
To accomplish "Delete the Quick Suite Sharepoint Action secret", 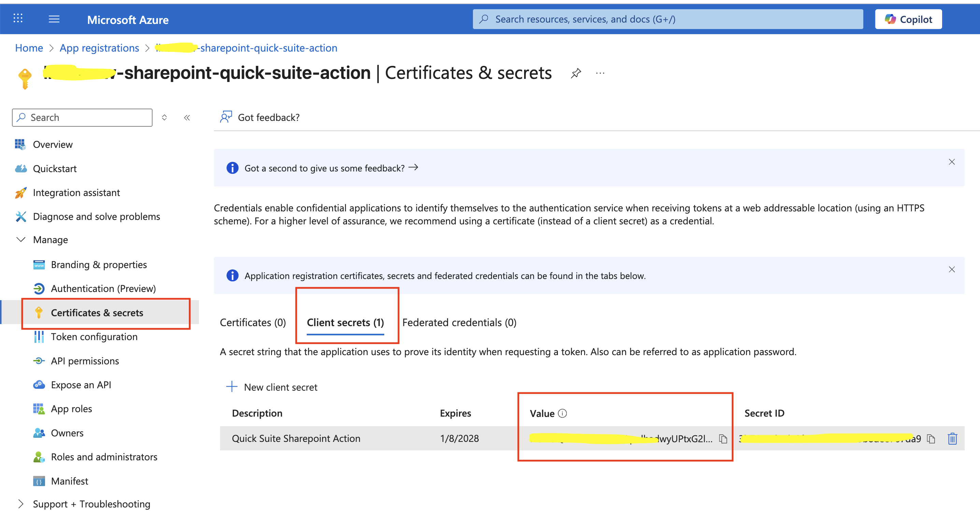I will [952, 438].
